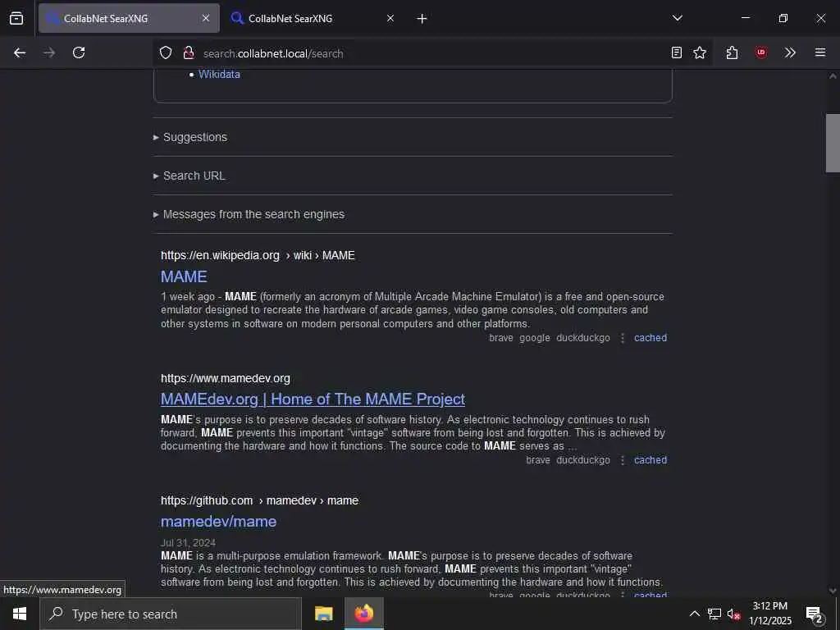
Task: Open Windows Start menu
Action: pyautogui.click(x=20, y=614)
